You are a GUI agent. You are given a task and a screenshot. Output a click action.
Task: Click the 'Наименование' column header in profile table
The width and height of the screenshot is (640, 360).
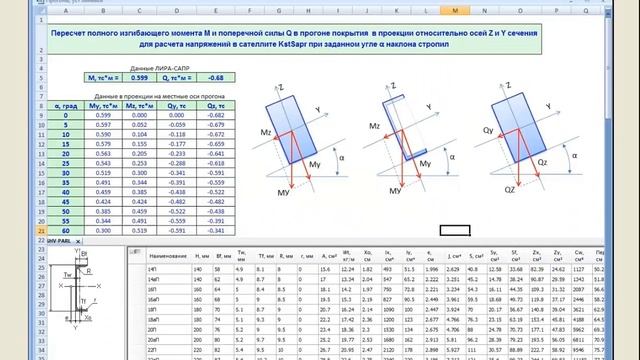pyautogui.click(x=168, y=256)
